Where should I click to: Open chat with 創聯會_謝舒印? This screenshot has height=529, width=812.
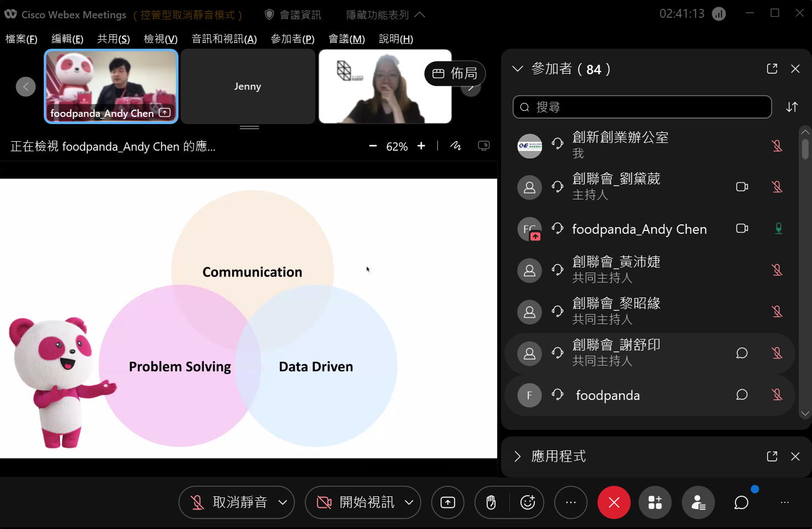coord(742,353)
